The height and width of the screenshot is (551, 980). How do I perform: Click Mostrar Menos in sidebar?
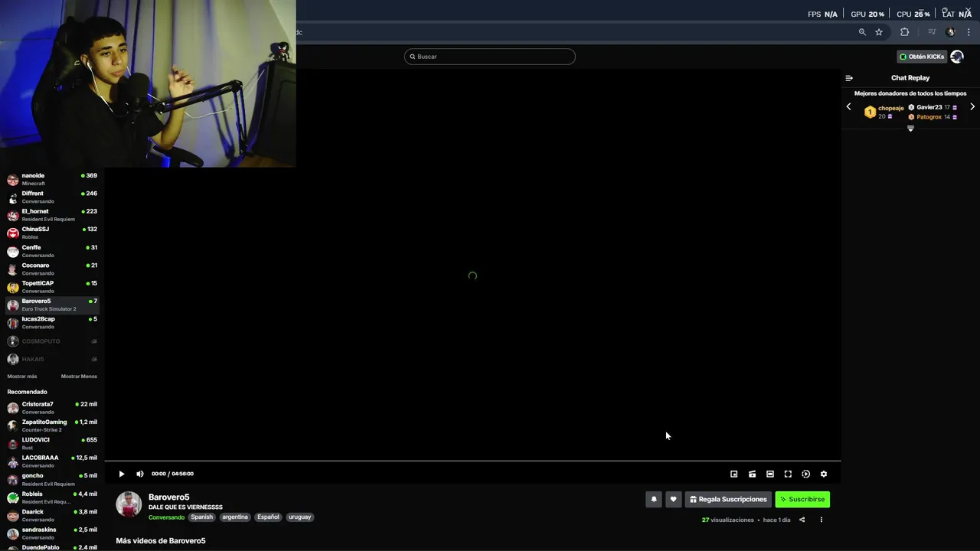coord(79,377)
